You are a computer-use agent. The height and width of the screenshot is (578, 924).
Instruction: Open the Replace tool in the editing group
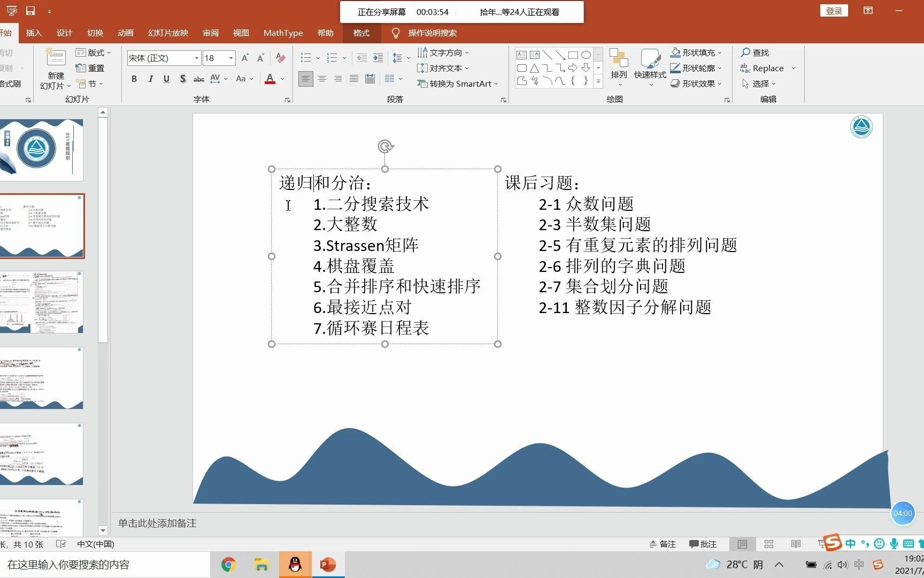767,68
